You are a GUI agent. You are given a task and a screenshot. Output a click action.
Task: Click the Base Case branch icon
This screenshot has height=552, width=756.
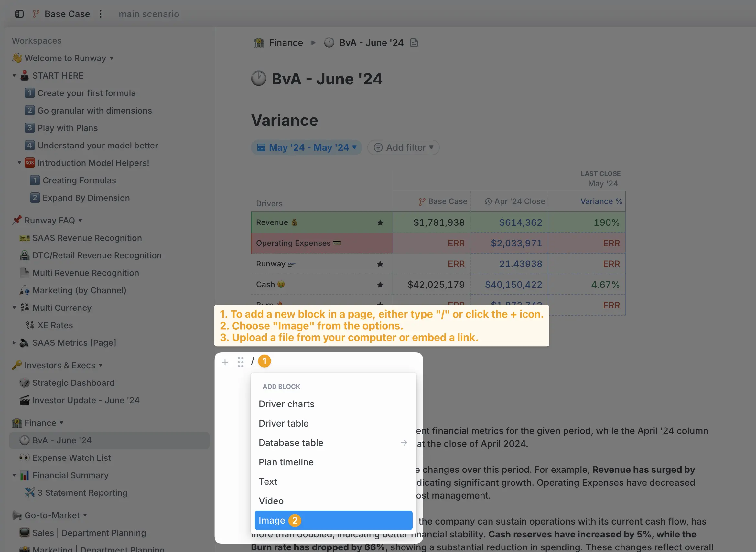(36, 14)
